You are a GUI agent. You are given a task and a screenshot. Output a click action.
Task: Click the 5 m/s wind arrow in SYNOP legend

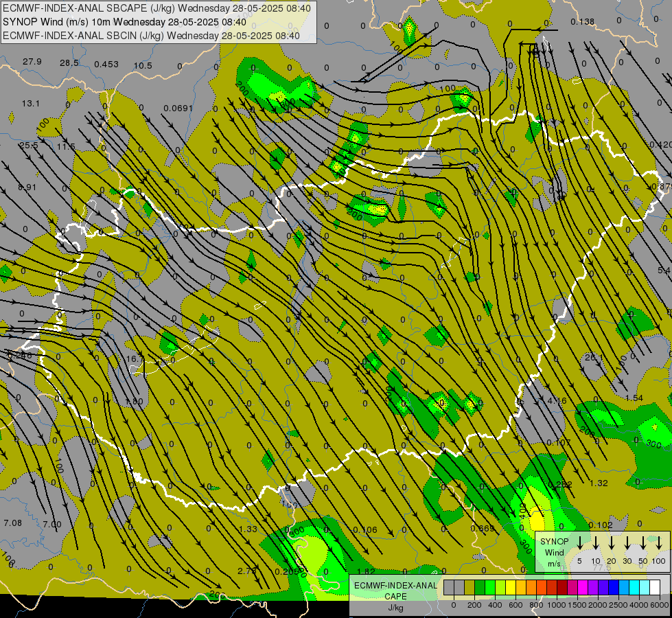579,543
